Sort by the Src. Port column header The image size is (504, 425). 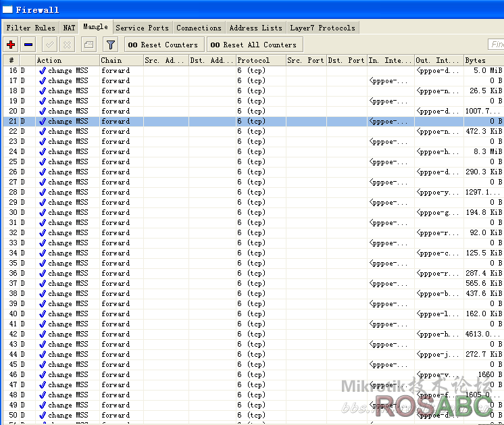click(306, 60)
